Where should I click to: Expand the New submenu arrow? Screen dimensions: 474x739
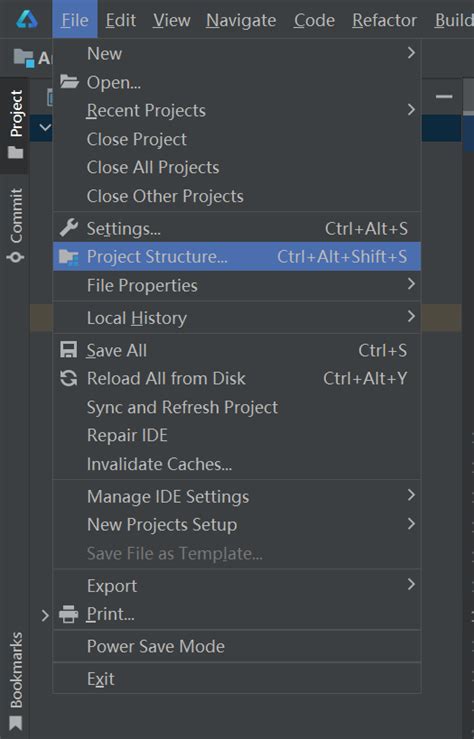411,53
